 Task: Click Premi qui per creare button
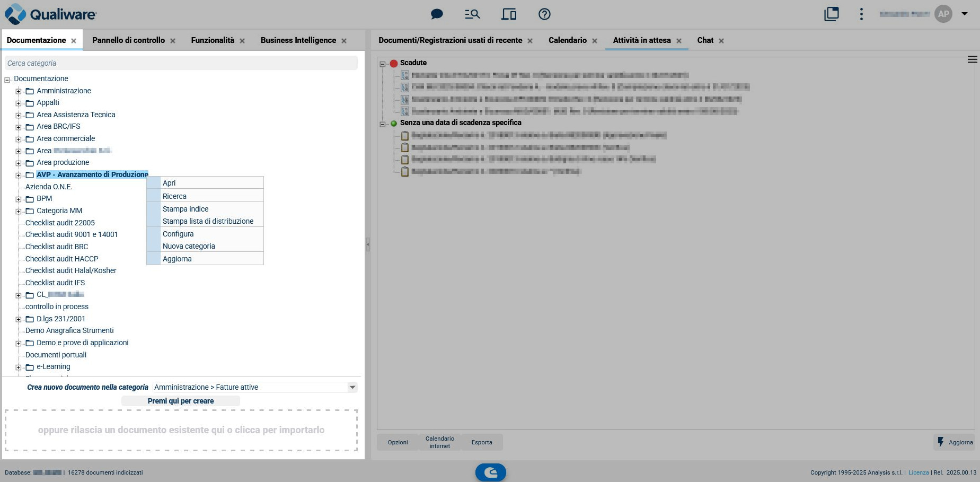click(x=181, y=401)
